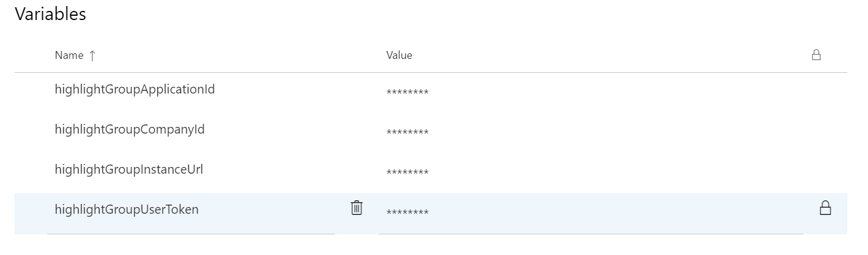This screenshot has width=868, height=255.
Task: Click masked value of highlightGroupInstanceUrl
Action: pyautogui.click(x=408, y=173)
